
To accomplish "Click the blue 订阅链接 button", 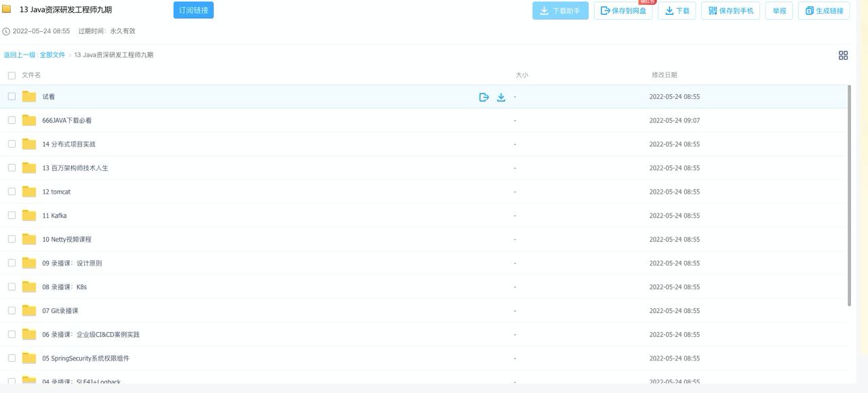I will [193, 10].
